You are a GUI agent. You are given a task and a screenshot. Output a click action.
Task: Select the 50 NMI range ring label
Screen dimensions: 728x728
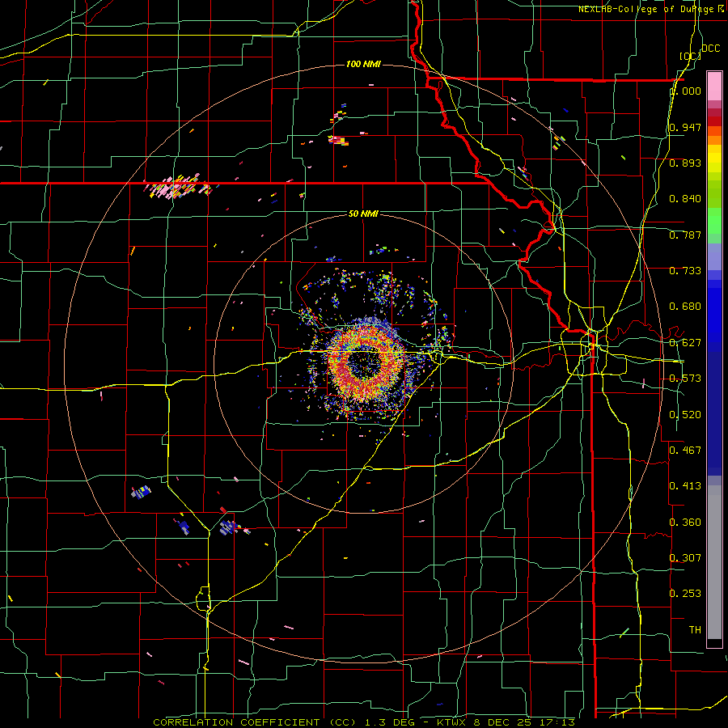click(363, 214)
